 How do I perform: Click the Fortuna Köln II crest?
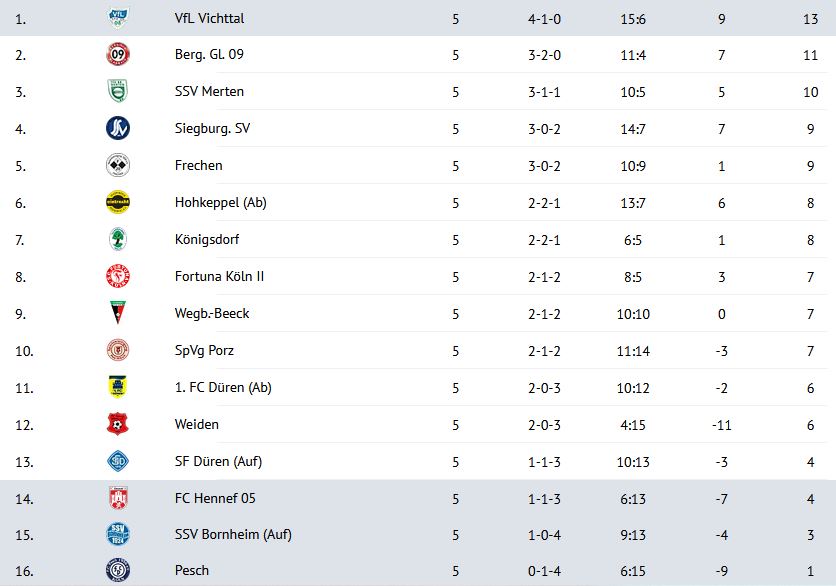[118, 276]
